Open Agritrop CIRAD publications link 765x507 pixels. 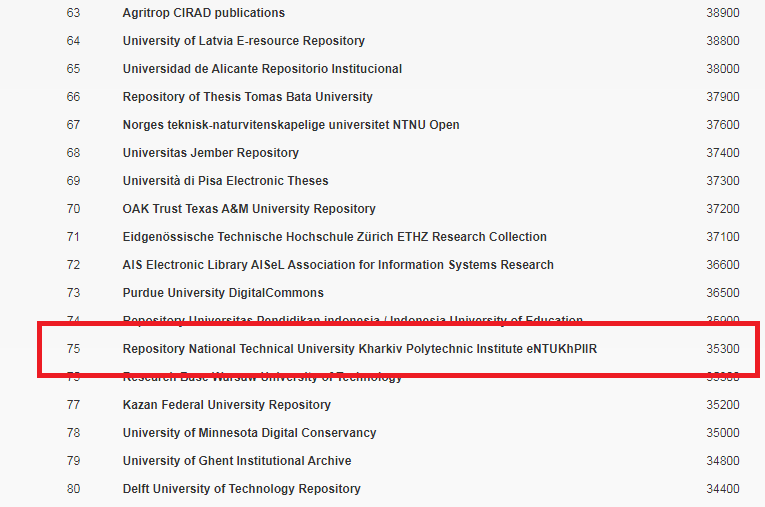point(203,13)
